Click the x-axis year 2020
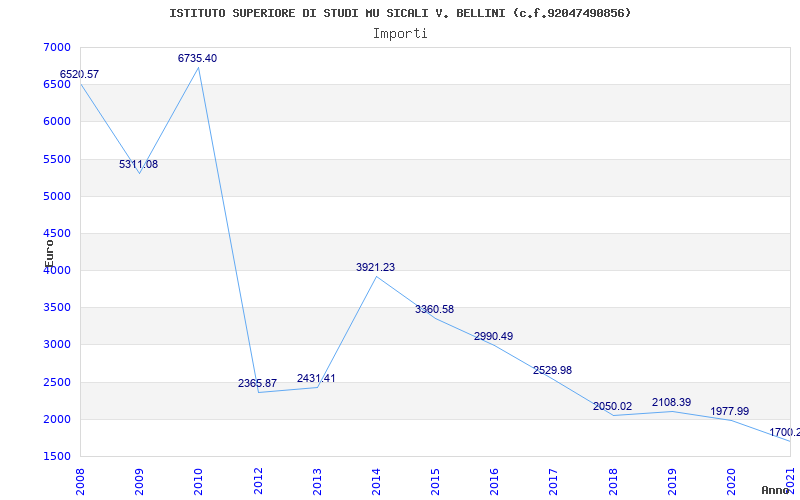This screenshot has width=800, height=500. coord(731,482)
